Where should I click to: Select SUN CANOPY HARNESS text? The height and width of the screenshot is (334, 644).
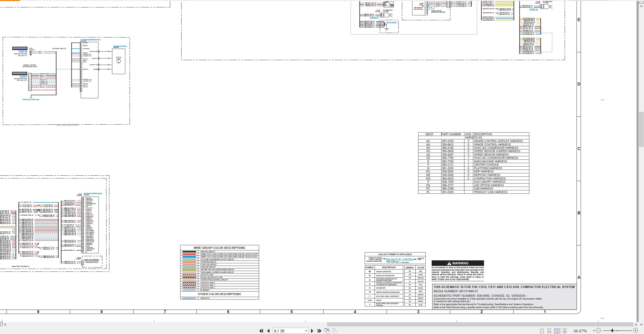pos(490,182)
